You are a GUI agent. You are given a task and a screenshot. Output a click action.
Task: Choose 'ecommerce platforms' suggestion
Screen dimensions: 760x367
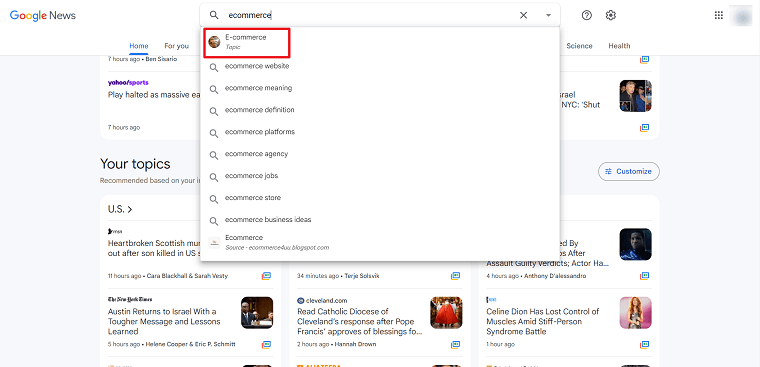click(380, 132)
